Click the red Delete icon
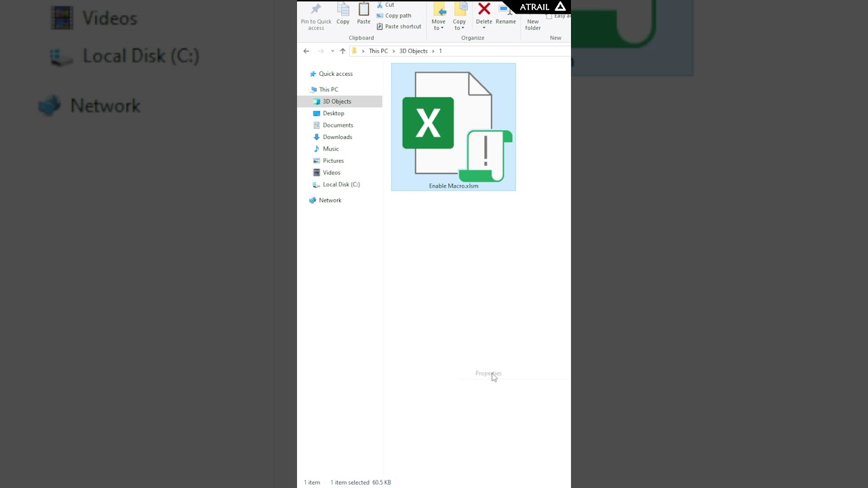This screenshot has height=488, width=868. click(x=484, y=9)
